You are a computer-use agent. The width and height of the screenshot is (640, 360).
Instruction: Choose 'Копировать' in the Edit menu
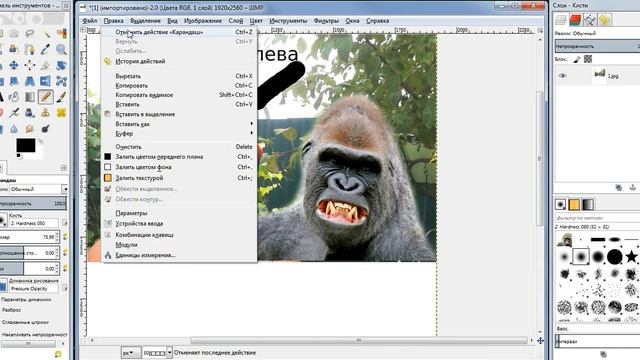180,86
